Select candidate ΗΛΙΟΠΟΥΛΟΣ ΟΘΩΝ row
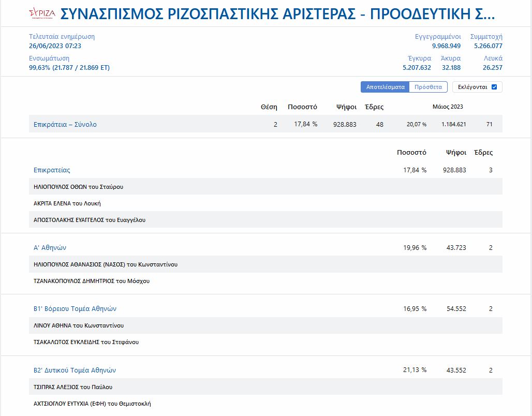This screenshot has width=532, height=416. pyautogui.click(x=78, y=187)
